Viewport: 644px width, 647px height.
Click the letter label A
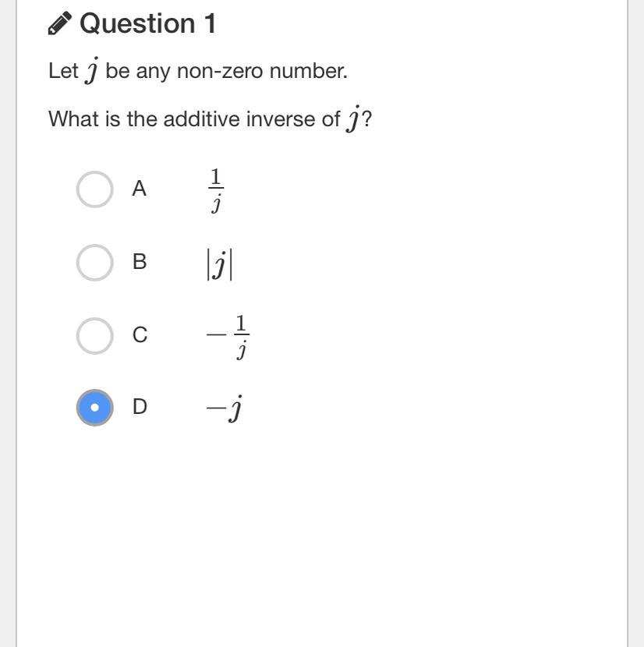139,189
